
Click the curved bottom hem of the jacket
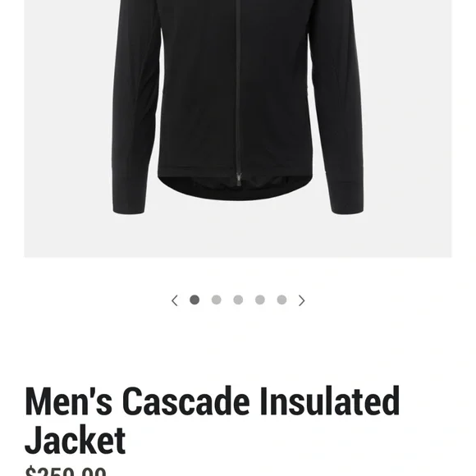[x=236, y=186]
